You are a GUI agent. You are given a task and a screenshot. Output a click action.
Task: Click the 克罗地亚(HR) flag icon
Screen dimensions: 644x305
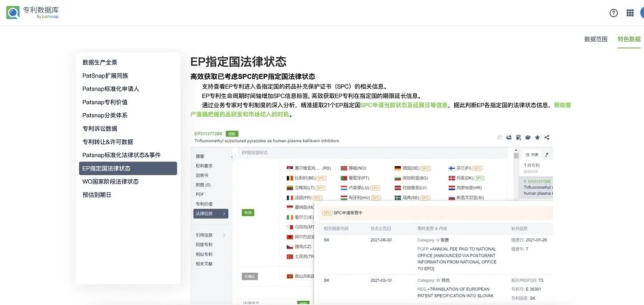(452, 188)
